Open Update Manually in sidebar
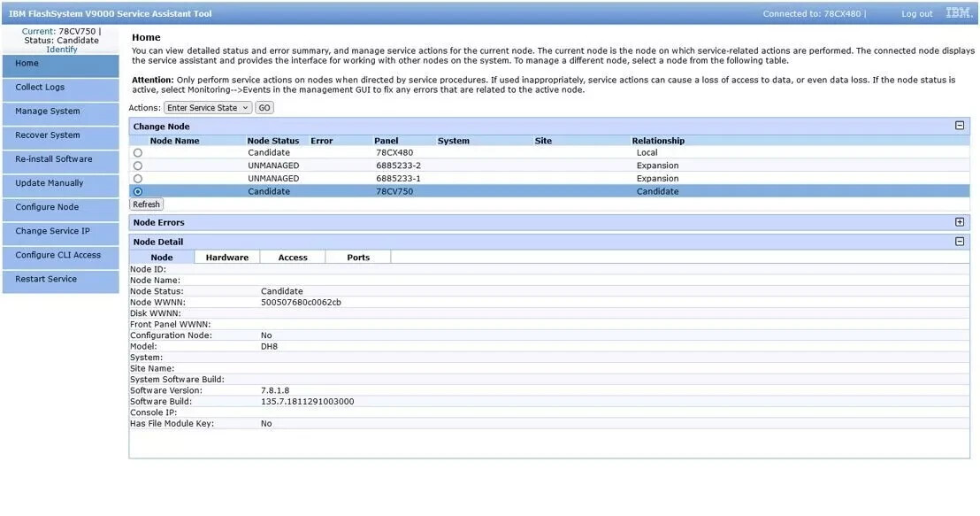The width and height of the screenshot is (980, 516). 61,185
